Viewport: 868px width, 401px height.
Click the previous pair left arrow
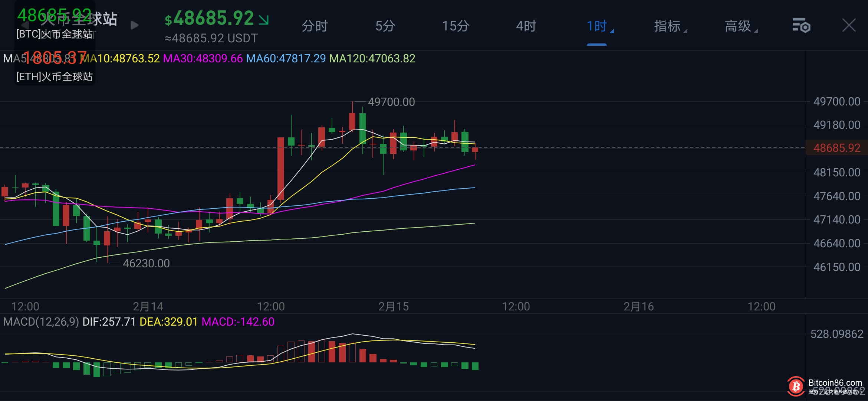24,25
